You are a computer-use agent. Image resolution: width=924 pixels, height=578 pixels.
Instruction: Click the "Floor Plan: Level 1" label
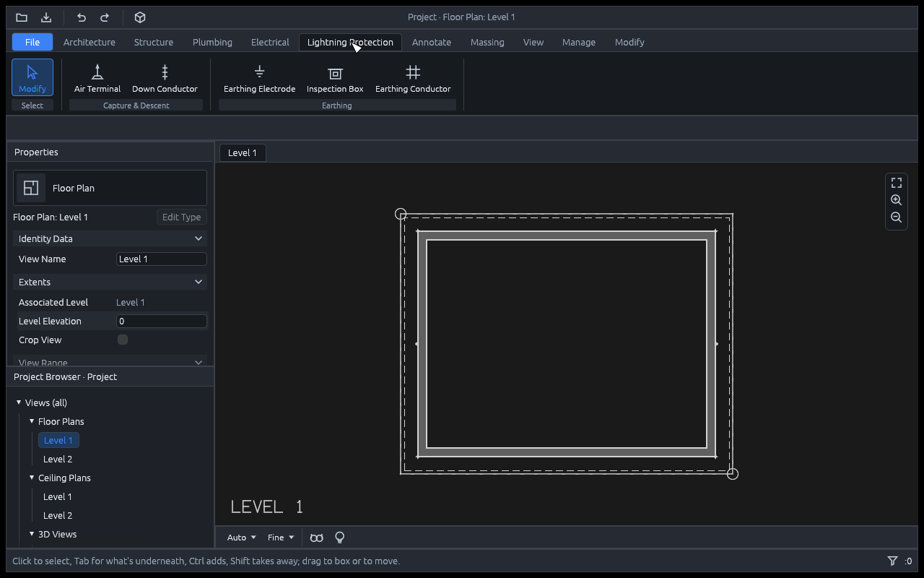(x=51, y=217)
